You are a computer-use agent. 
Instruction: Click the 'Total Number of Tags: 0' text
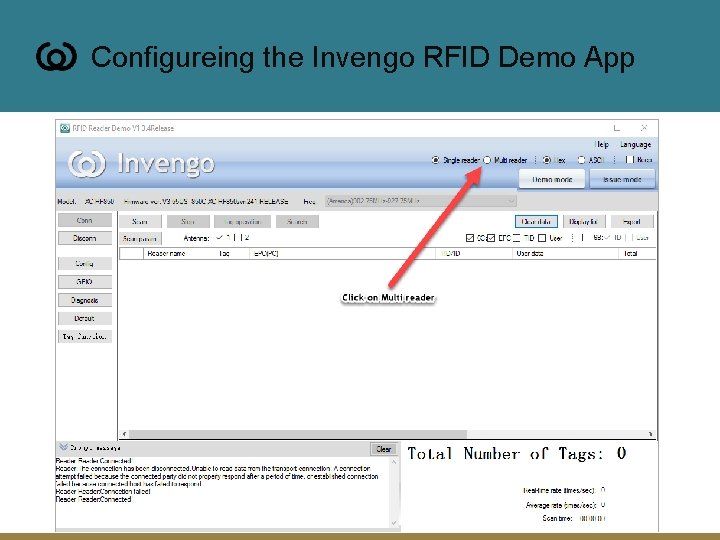pyautogui.click(x=517, y=454)
